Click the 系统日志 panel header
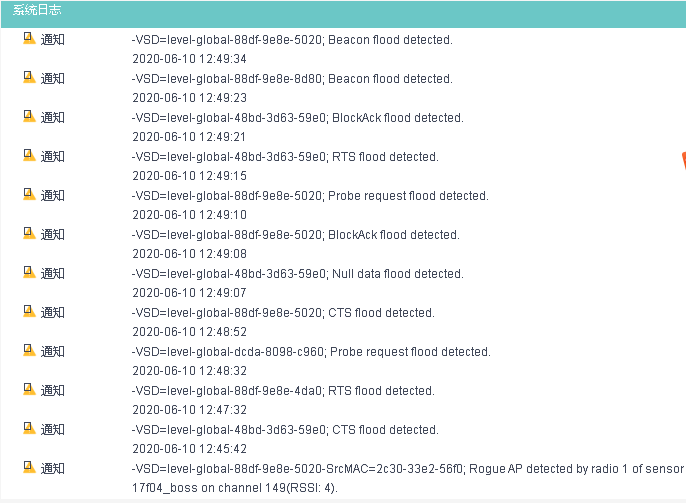686x503 pixels. [35, 9]
